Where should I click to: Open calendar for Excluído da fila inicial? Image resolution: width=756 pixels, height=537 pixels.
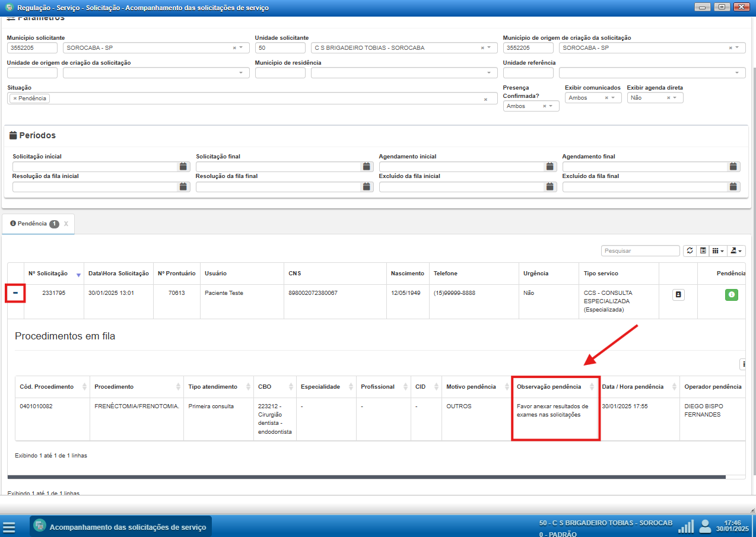550,187
